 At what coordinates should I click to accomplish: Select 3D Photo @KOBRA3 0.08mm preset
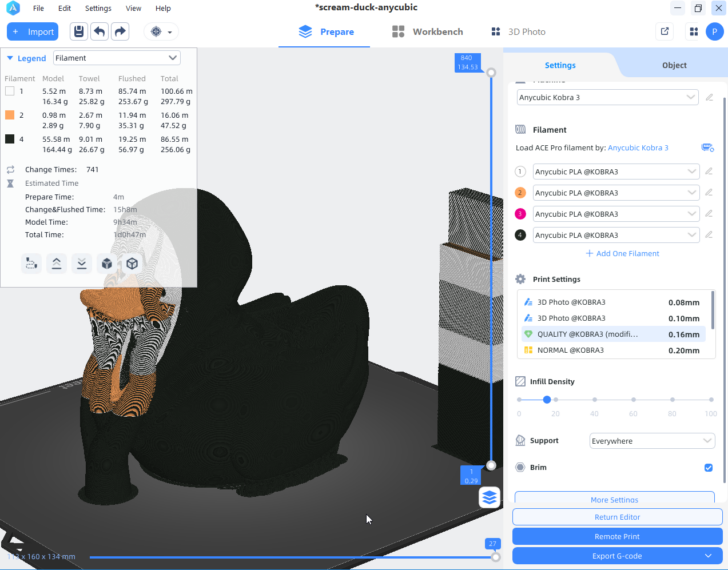click(x=613, y=302)
